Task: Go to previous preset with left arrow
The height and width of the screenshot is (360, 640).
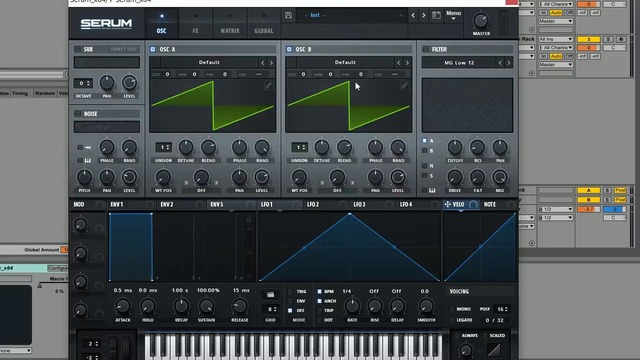Action: click(413, 16)
